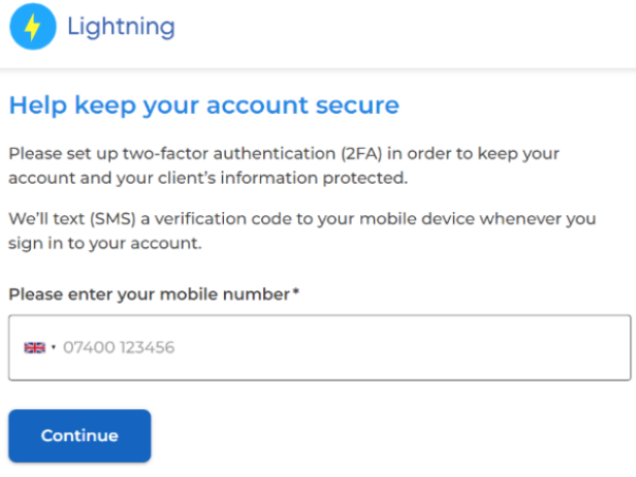Viewport: 636px width, 477px height.
Task: Click the yellow lightning bolt logo icon
Action: tap(32, 27)
